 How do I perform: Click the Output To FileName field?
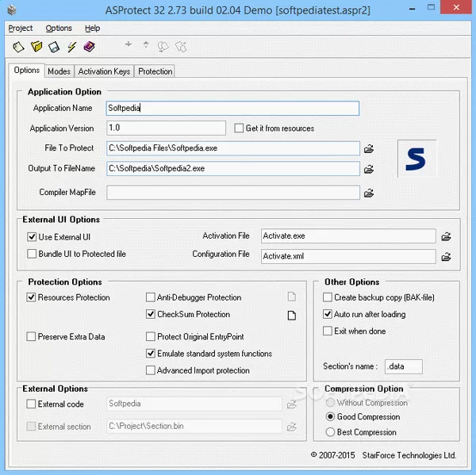pyautogui.click(x=233, y=168)
